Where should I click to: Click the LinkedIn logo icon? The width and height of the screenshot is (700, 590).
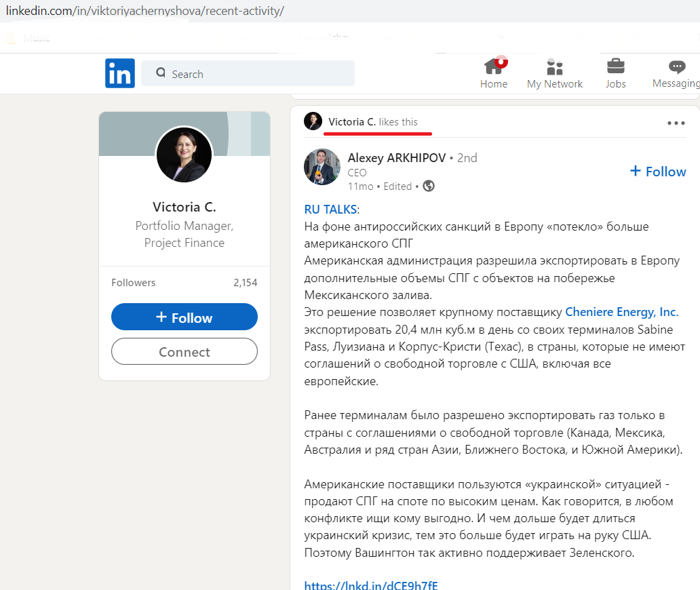(119, 73)
